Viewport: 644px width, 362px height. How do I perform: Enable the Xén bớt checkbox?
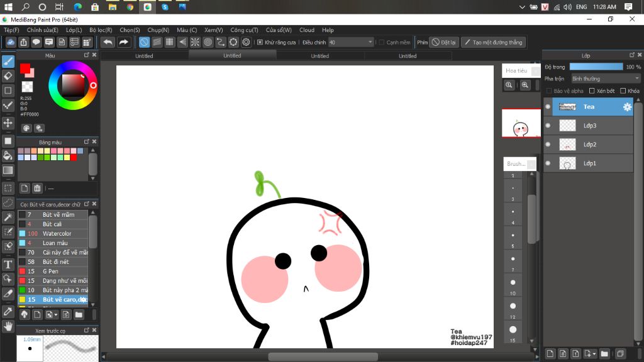coord(591,91)
